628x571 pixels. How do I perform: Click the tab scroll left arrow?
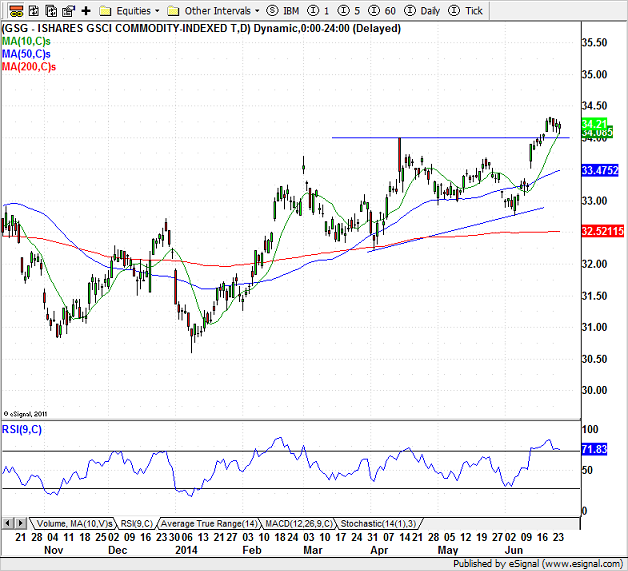pyautogui.click(x=8, y=523)
